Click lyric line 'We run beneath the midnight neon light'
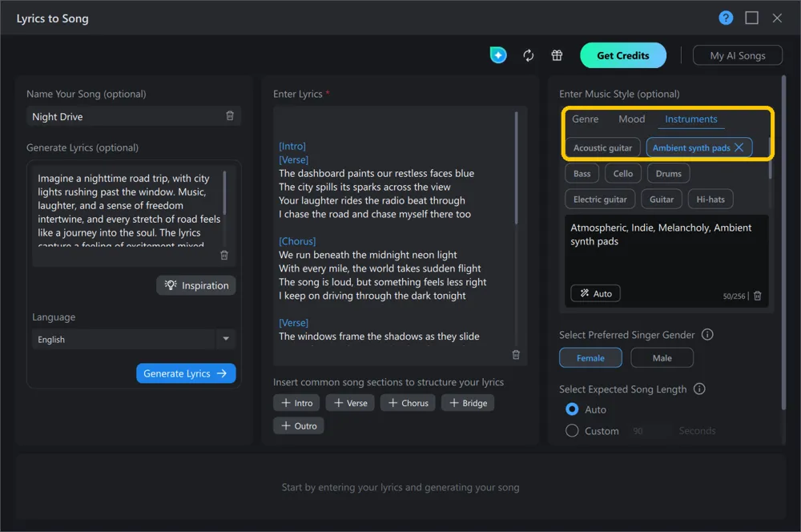The image size is (801, 532). 368,255
